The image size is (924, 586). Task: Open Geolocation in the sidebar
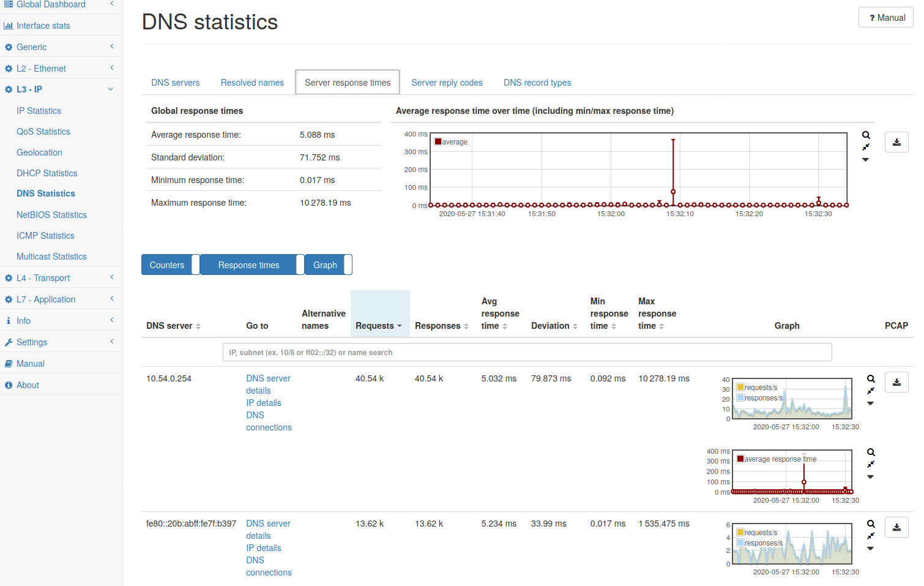[39, 152]
